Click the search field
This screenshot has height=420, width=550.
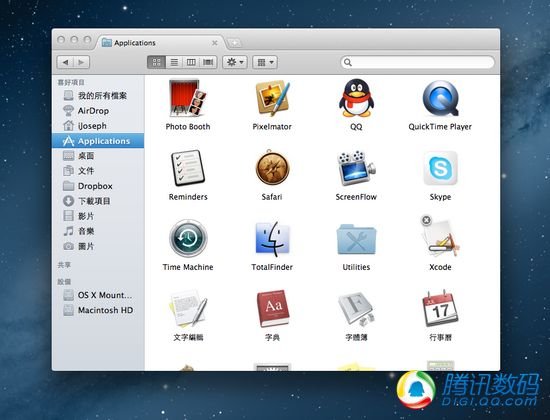coord(417,62)
